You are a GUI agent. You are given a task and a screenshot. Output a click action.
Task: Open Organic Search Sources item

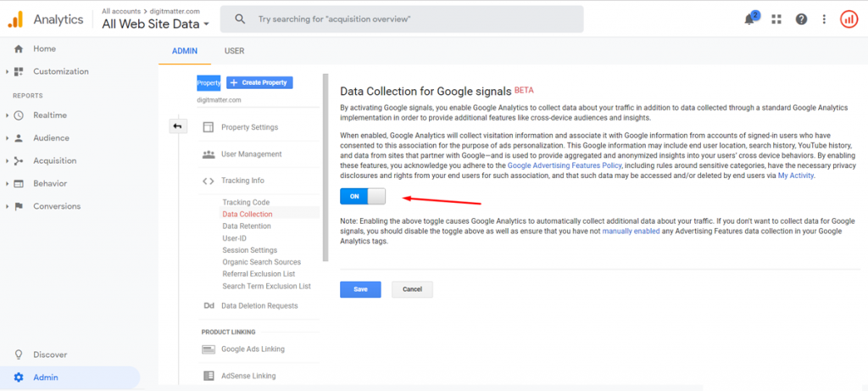262,262
